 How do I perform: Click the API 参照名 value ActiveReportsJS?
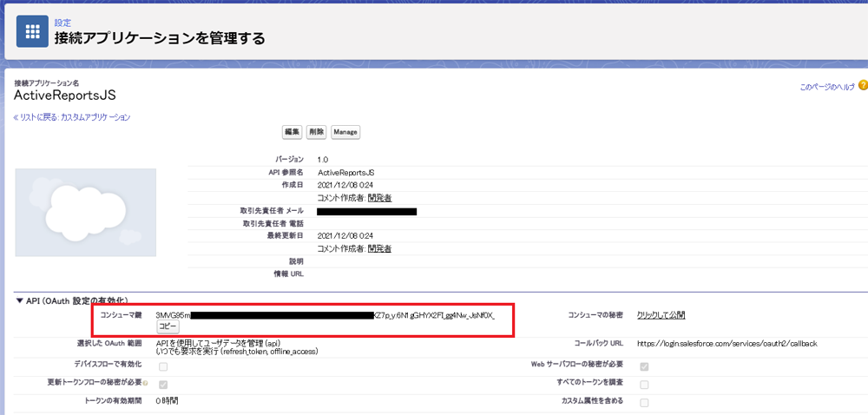(346, 173)
